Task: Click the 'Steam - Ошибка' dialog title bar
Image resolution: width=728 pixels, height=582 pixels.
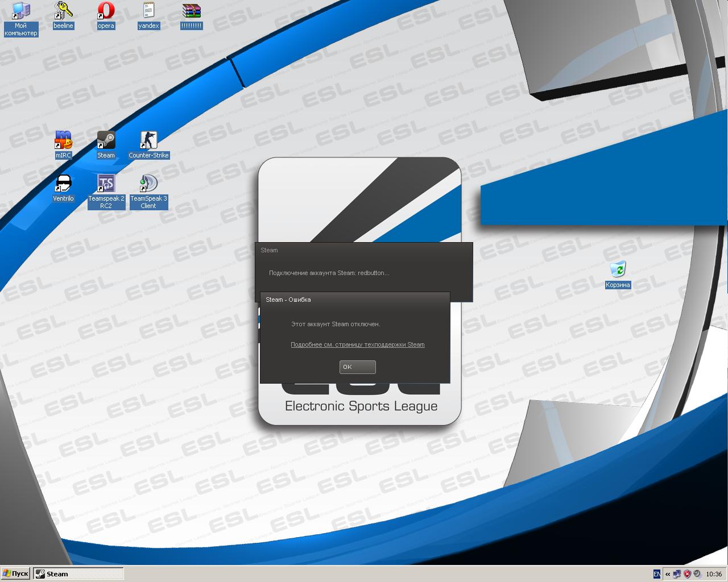Action: tap(355, 300)
